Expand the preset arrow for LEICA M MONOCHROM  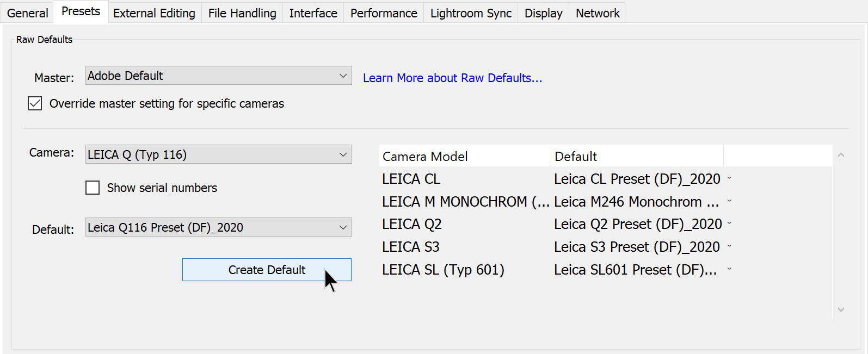tap(729, 201)
